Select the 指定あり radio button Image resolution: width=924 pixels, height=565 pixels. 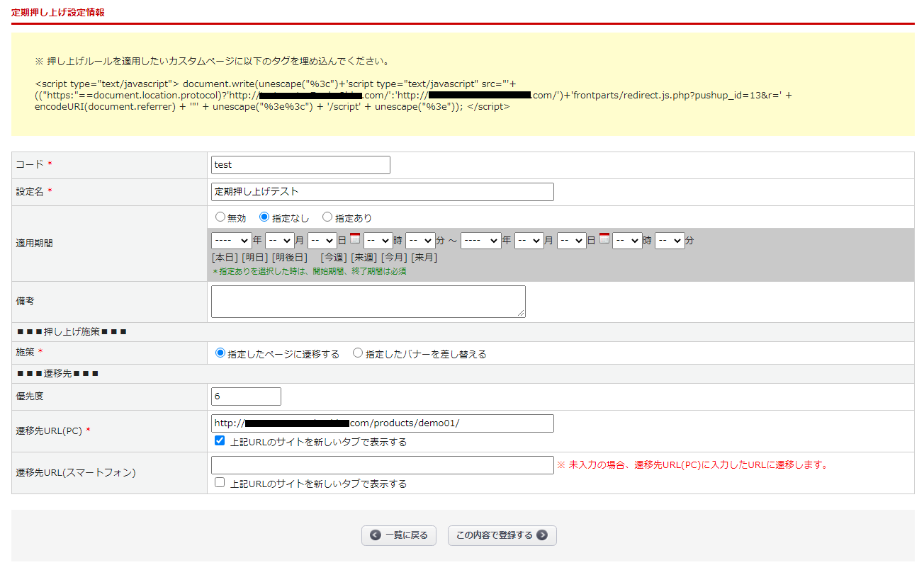(x=327, y=217)
